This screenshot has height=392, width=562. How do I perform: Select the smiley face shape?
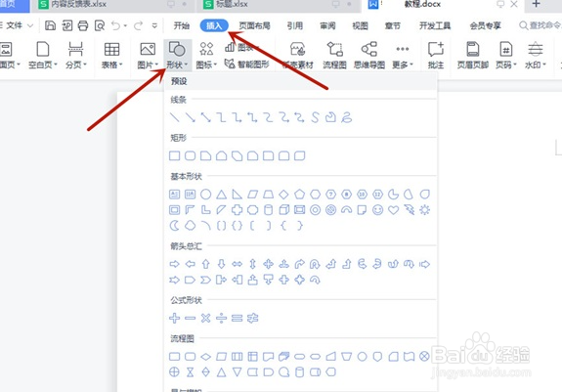(x=377, y=210)
